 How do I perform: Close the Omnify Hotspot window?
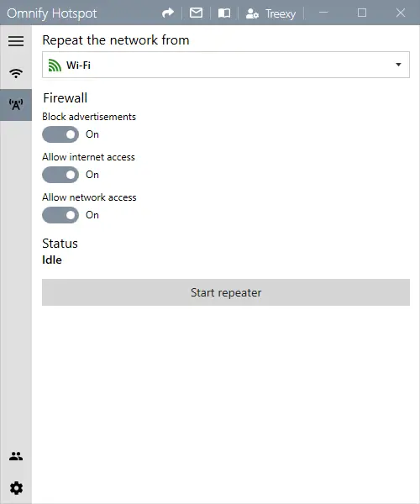point(401,13)
